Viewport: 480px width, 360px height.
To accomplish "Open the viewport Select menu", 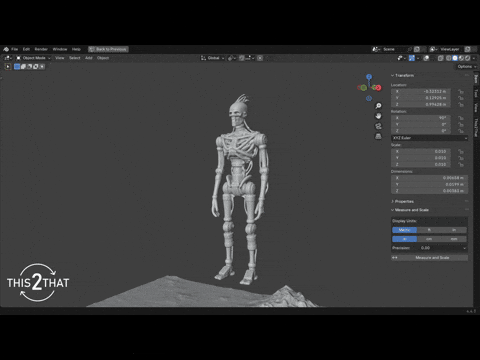I will pos(75,58).
